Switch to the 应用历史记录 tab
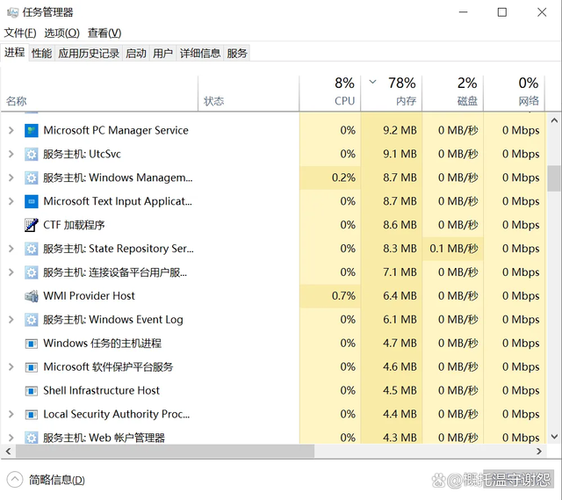 [89, 53]
